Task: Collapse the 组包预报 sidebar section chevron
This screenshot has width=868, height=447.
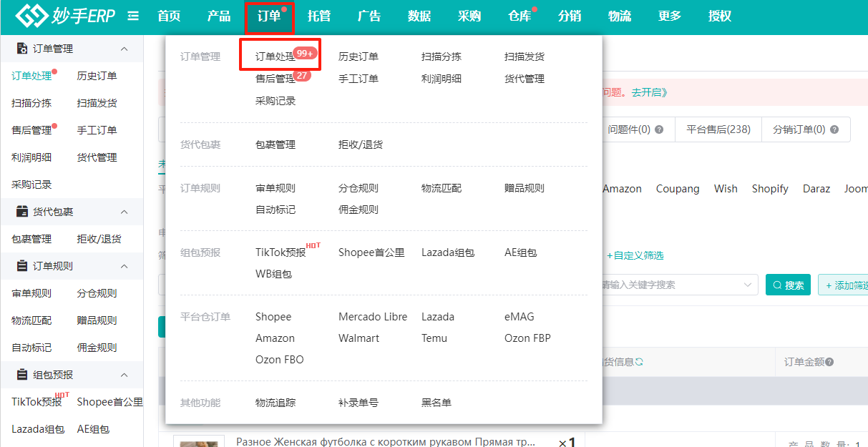Action: (124, 375)
